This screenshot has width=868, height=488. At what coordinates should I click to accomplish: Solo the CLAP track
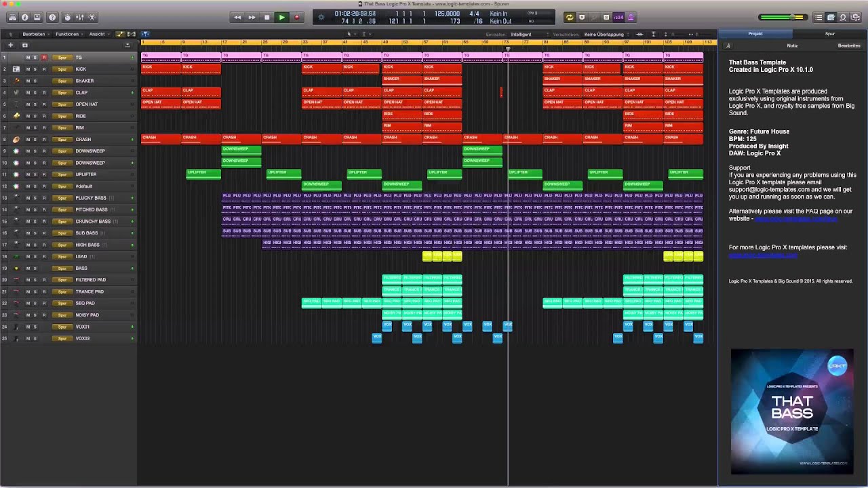coord(36,93)
